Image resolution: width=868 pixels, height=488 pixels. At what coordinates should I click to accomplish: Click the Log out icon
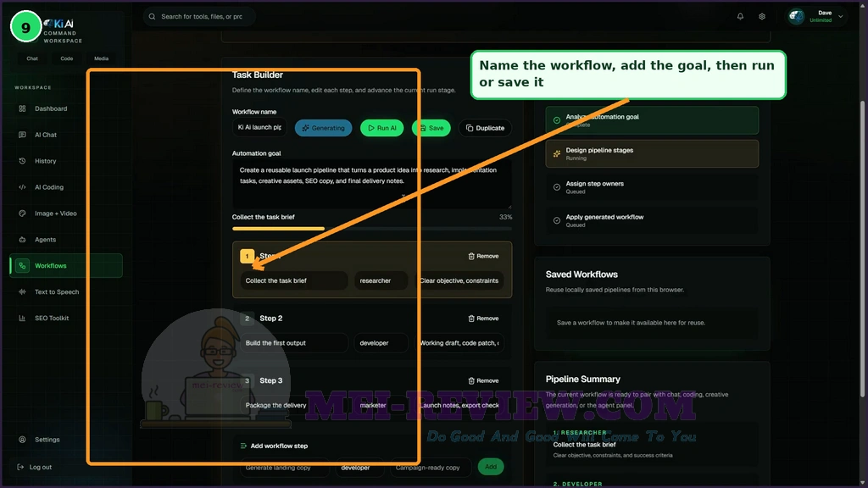20,467
